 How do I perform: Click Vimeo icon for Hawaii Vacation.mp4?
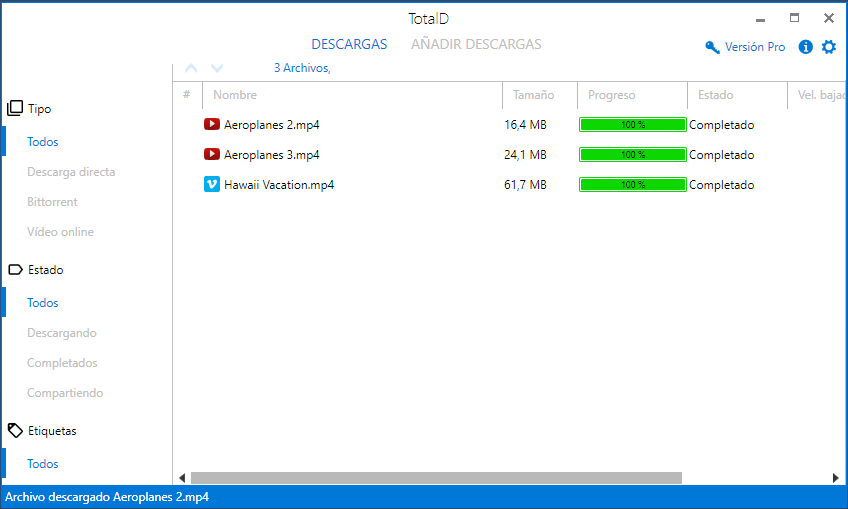(211, 184)
